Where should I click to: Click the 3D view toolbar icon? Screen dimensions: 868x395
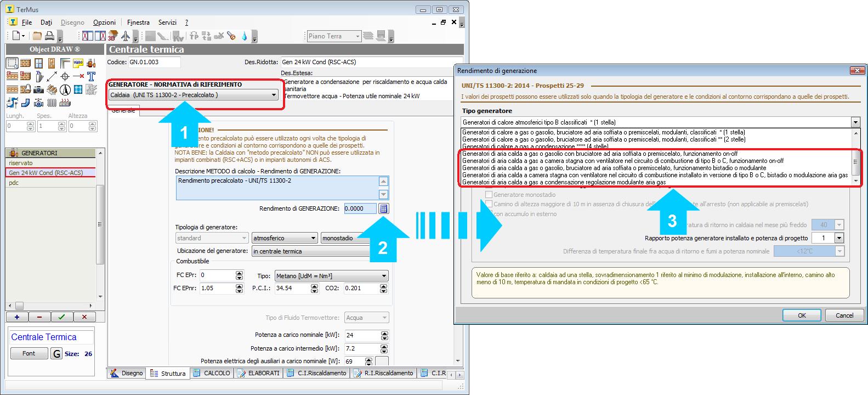[x=112, y=36]
